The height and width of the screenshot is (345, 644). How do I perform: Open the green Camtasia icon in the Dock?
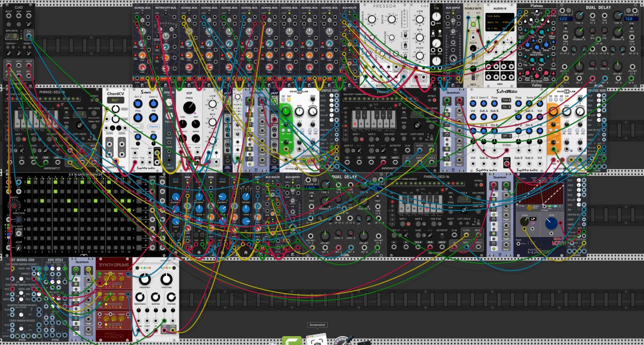[292, 341]
